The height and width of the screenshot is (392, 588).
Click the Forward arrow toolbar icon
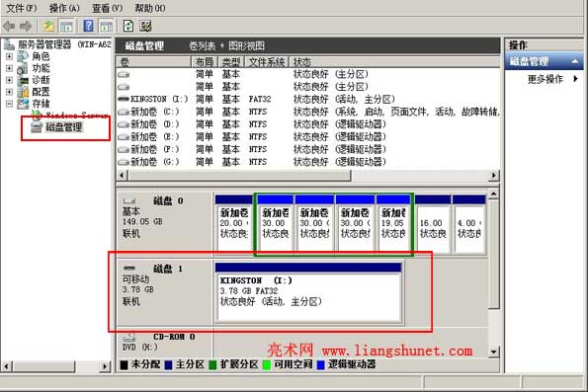(26, 26)
